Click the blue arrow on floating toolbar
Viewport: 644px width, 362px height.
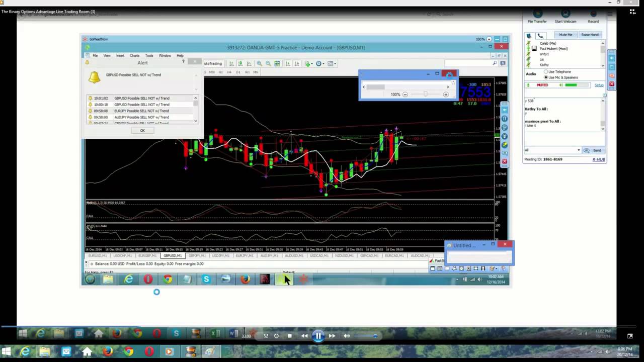(612, 58)
